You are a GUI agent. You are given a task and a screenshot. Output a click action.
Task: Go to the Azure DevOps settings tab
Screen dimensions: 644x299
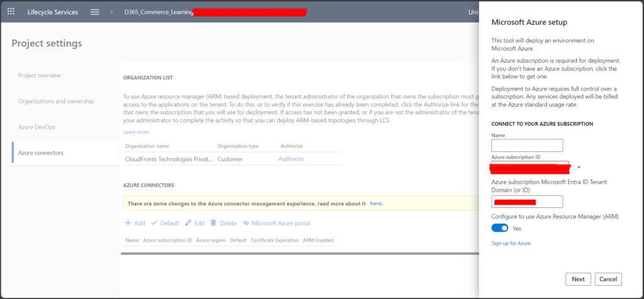coord(36,127)
